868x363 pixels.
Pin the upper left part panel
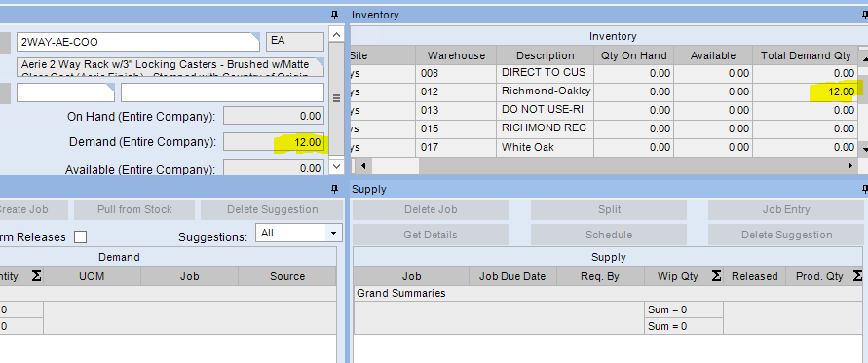(334, 15)
